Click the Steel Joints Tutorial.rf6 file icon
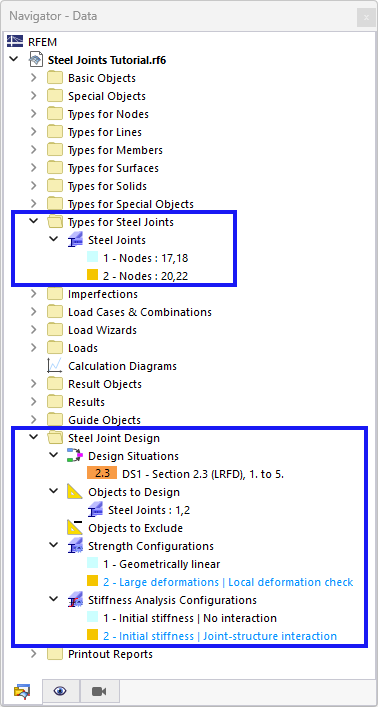378x707 pixels. click(x=36, y=60)
